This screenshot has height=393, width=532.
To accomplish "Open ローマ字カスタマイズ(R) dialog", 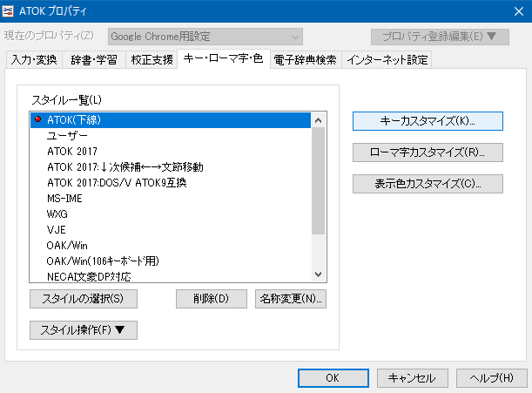I will coord(428,152).
